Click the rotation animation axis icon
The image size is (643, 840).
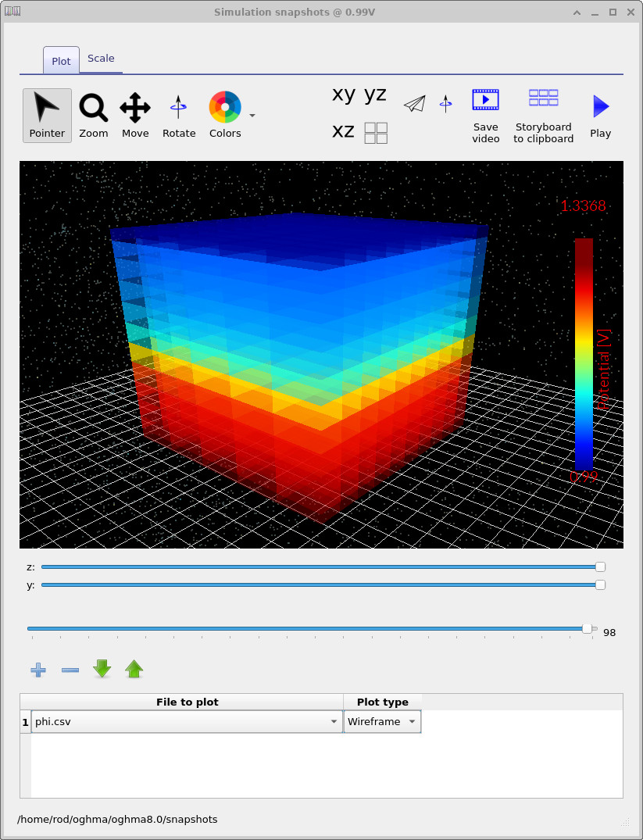(x=446, y=102)
